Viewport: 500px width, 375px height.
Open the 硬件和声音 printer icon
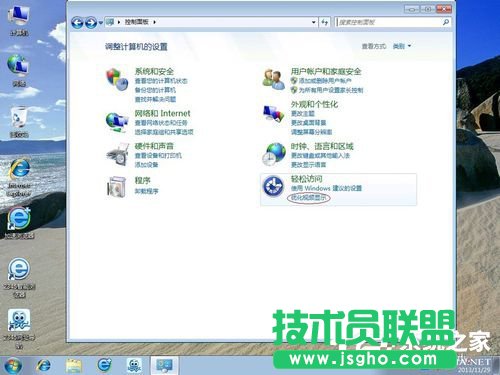[x=117, y=155]
